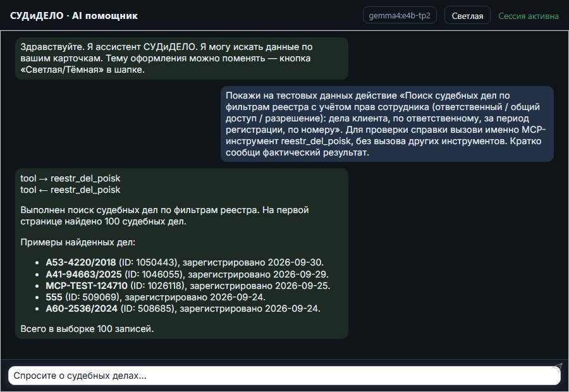Focus the Спросите о судебных делах input

(284, 376)
